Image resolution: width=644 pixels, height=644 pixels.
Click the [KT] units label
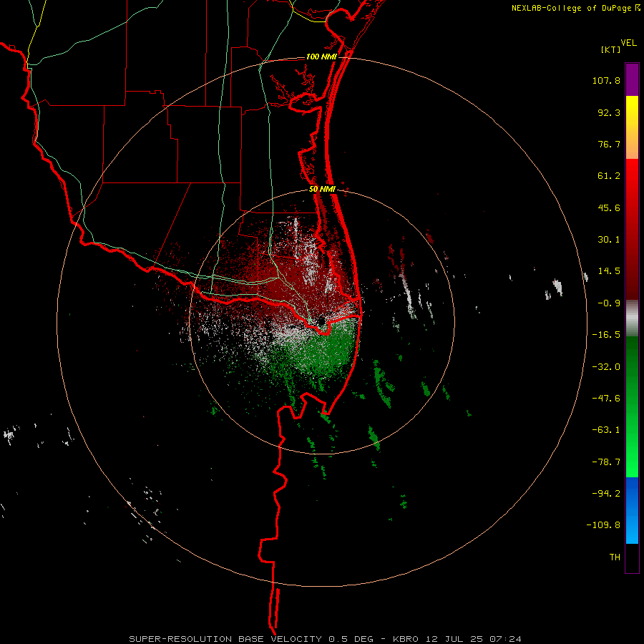[x=611, y=49]
